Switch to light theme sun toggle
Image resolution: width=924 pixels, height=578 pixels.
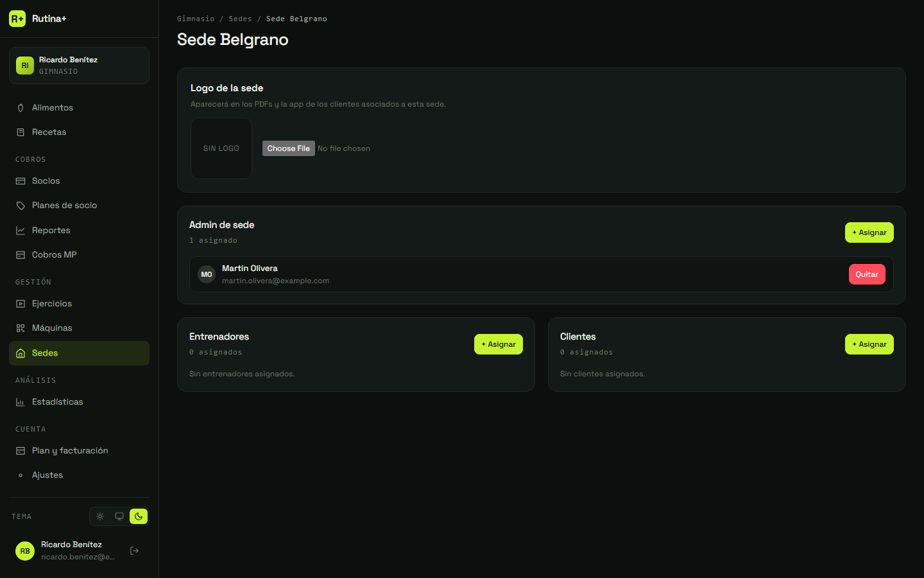coord(100,516)
